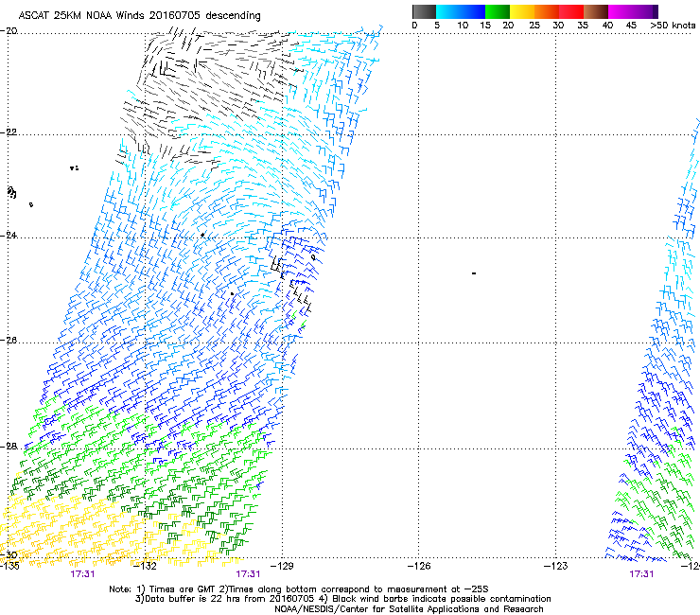Select the orange 25-30 knots legend swatch
This screenshot has height=615, width=700.
pyautogui.click(x=547, y=11)
